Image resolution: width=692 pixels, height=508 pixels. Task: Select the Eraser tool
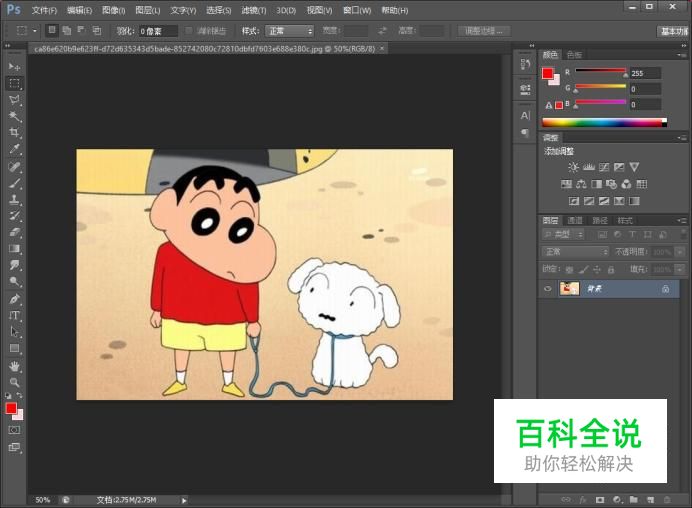[x=14, y=232]
